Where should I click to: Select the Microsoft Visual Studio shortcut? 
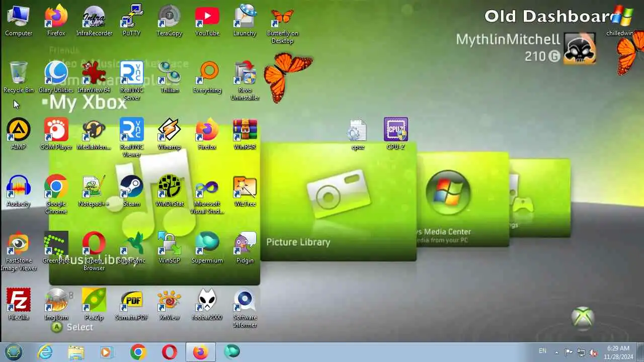click(207, 195)
